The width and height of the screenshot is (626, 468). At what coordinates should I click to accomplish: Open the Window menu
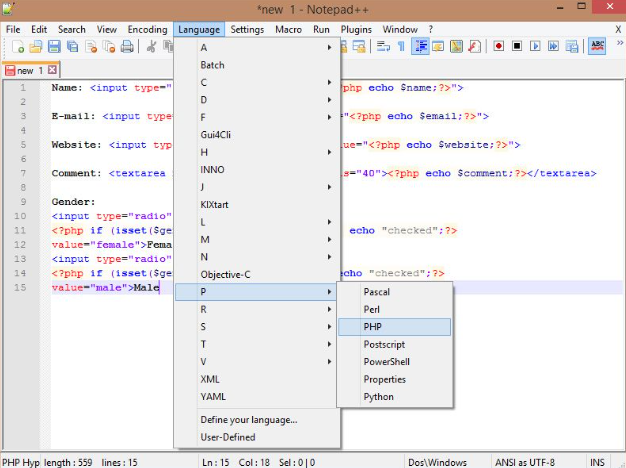(x=400, y=30)
